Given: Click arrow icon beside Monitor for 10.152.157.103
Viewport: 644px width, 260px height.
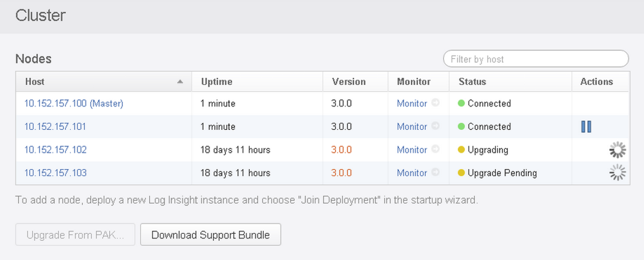Looking at the screenshot, I should (435, 173).
